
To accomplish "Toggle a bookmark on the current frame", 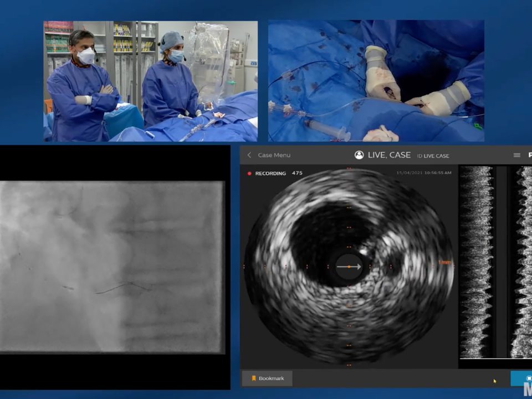I will (267, 378).
